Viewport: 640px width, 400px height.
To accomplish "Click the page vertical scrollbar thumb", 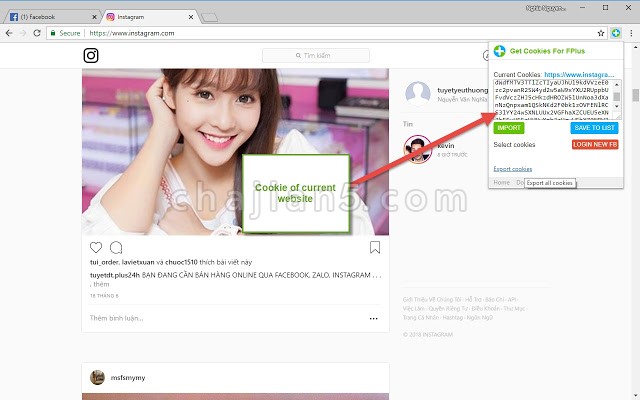I will [636, 95].
